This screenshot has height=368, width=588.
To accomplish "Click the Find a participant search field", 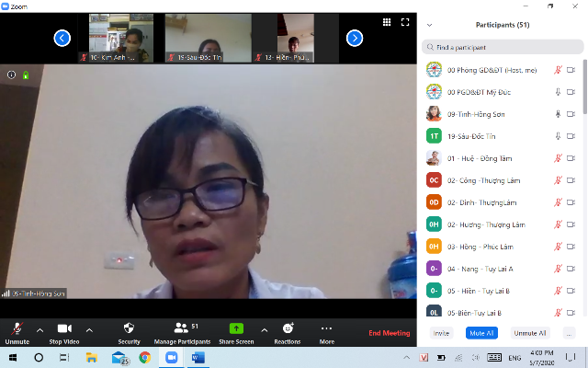I will [503, 47].
